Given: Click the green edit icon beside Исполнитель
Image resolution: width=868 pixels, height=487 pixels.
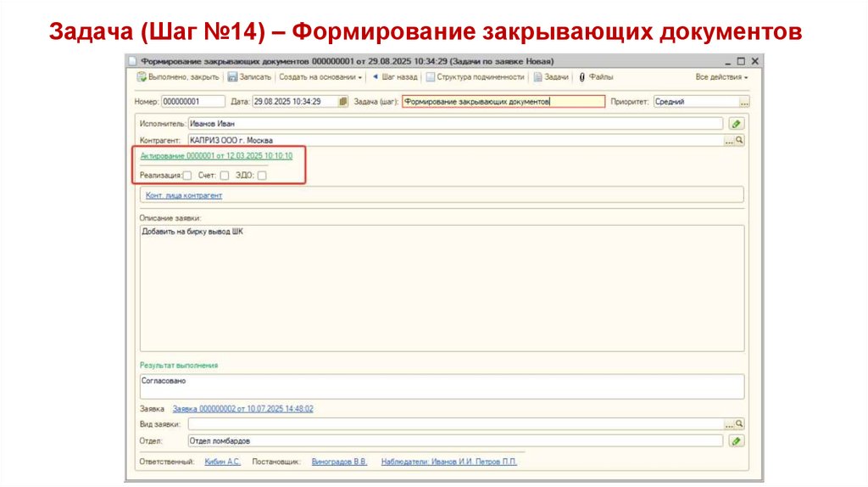Looking at the screenshot, I should coord(737,124).
